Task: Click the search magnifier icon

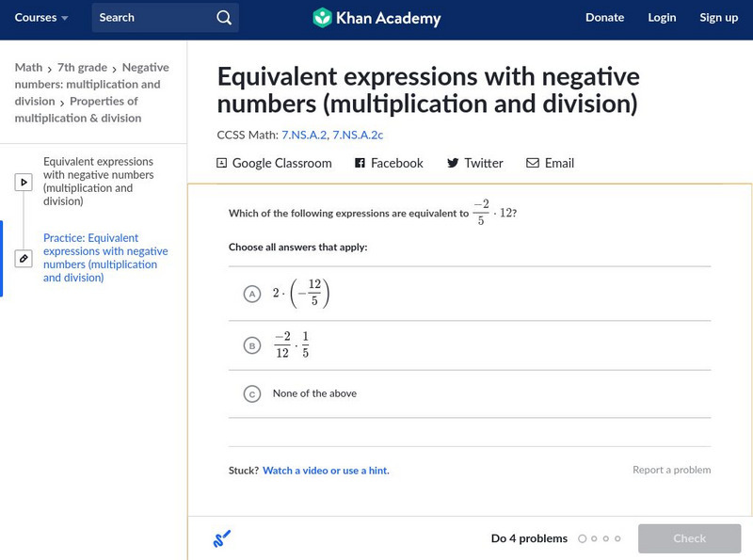Action: [x=223, y=18]
